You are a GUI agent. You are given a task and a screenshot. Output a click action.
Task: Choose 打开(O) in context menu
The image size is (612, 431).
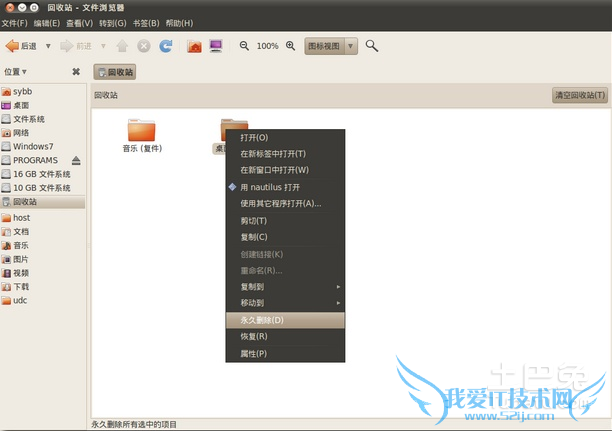[285, 137]
